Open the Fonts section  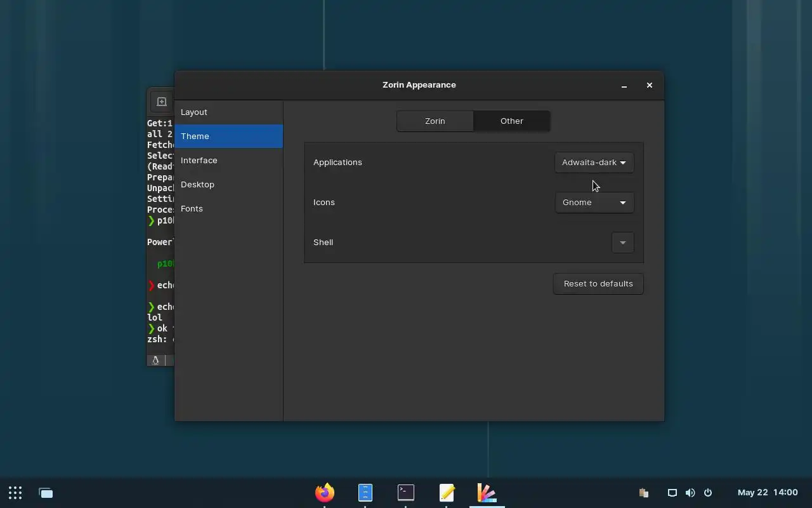(229, 209)
